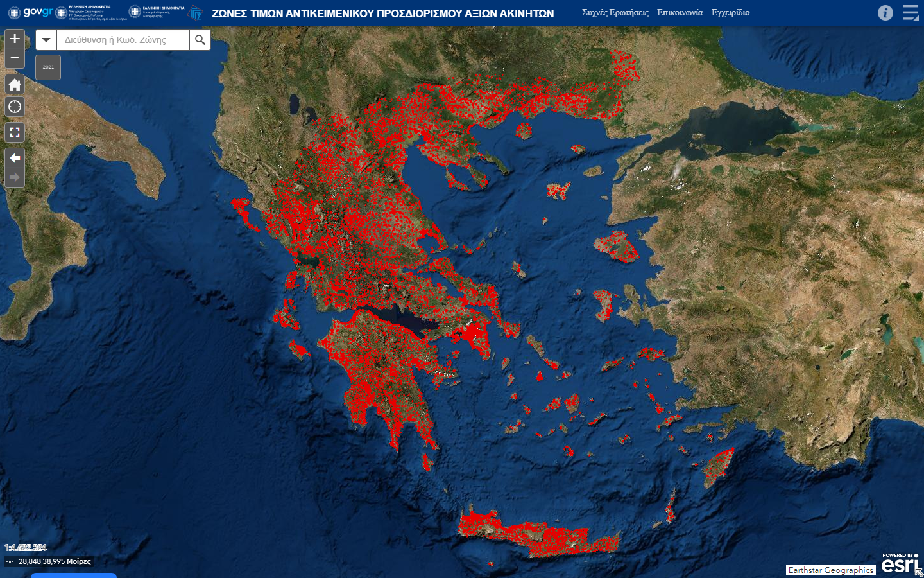Viewport: 924px width, 578px height.
Task: Find my location on the map
Action: 15,107
